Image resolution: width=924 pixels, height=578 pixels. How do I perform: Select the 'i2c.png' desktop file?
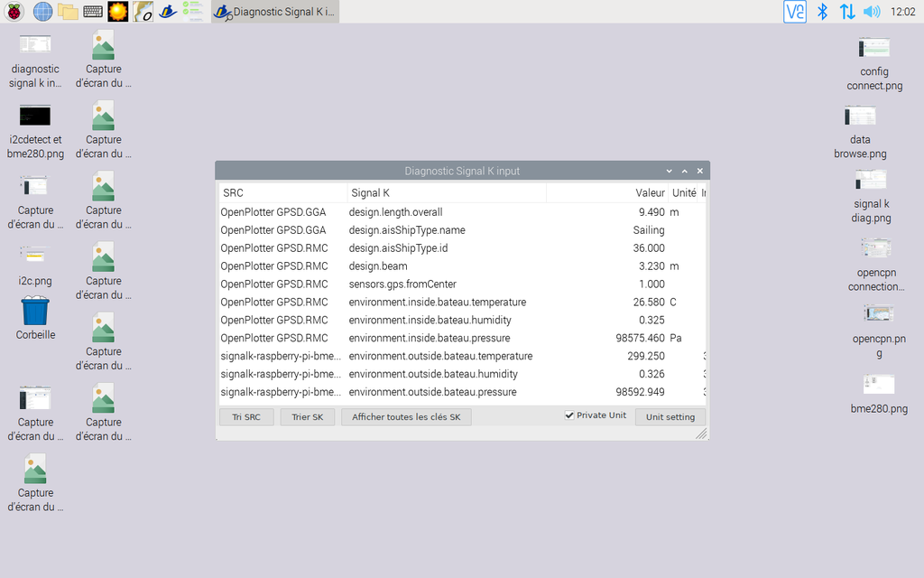(35, 266)
